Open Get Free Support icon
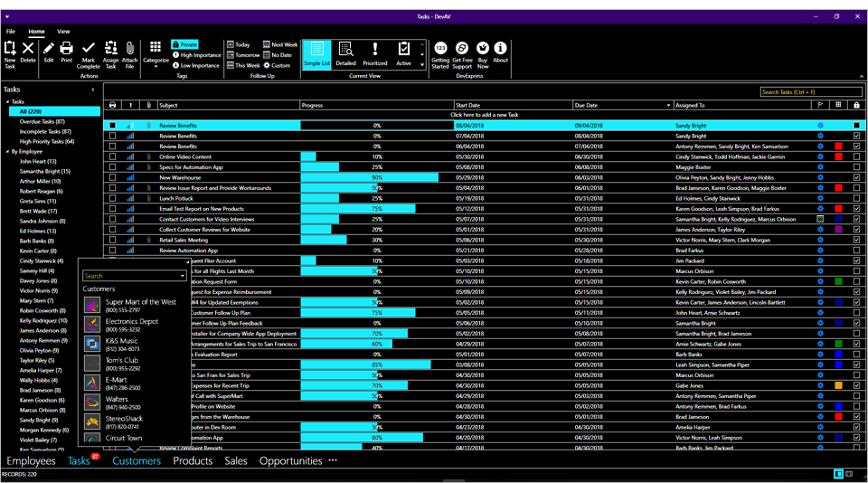 [x=462, y=49]
